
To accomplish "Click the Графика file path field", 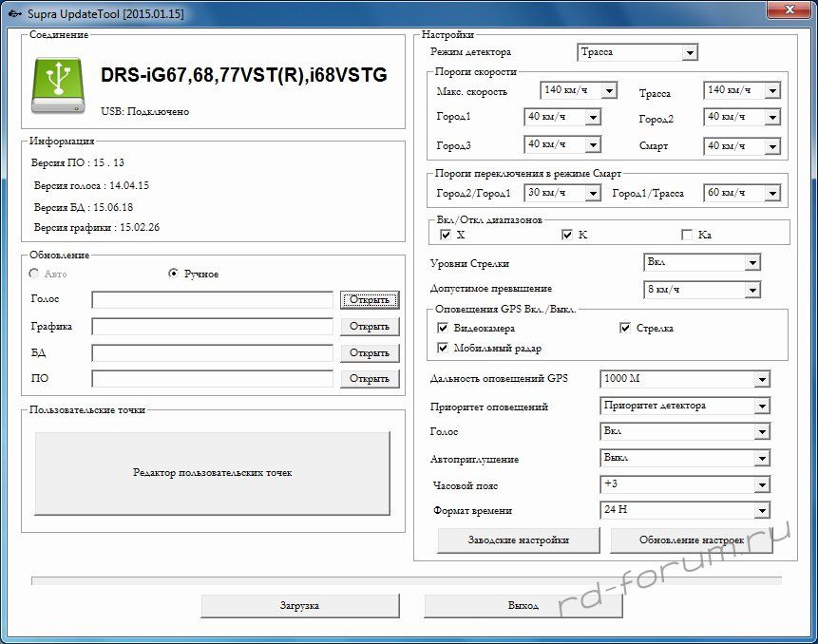I will [x=212, y=327].
